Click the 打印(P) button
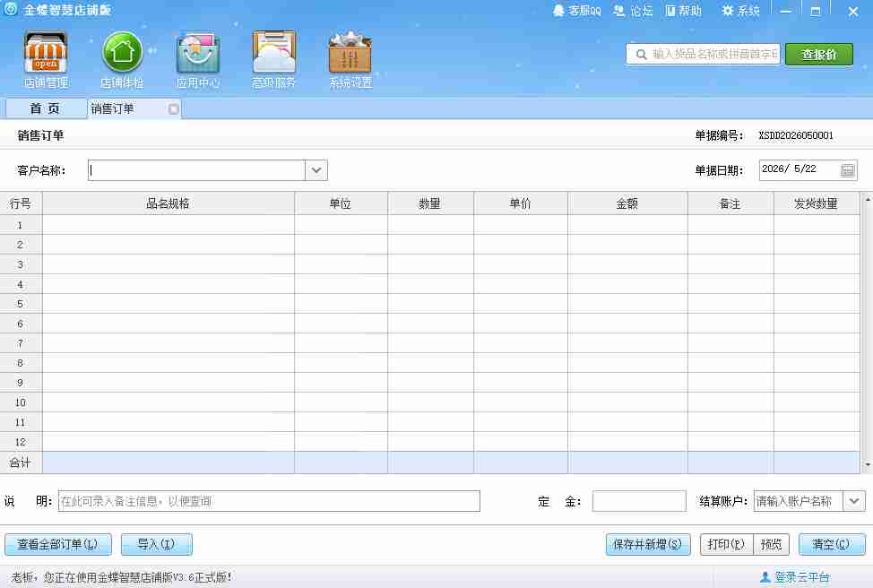 tap(726, 544)
